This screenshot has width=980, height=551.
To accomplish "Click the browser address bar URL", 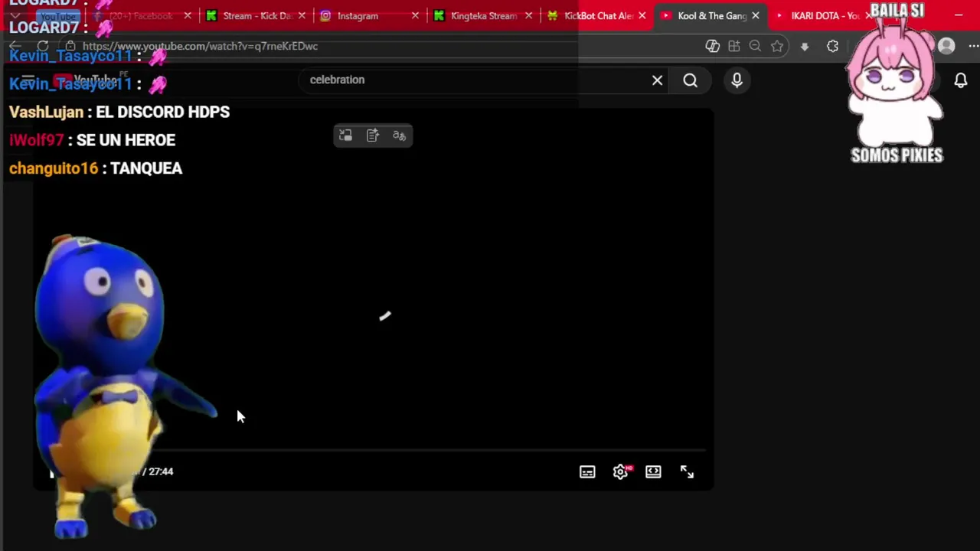I will pos(200,46).
